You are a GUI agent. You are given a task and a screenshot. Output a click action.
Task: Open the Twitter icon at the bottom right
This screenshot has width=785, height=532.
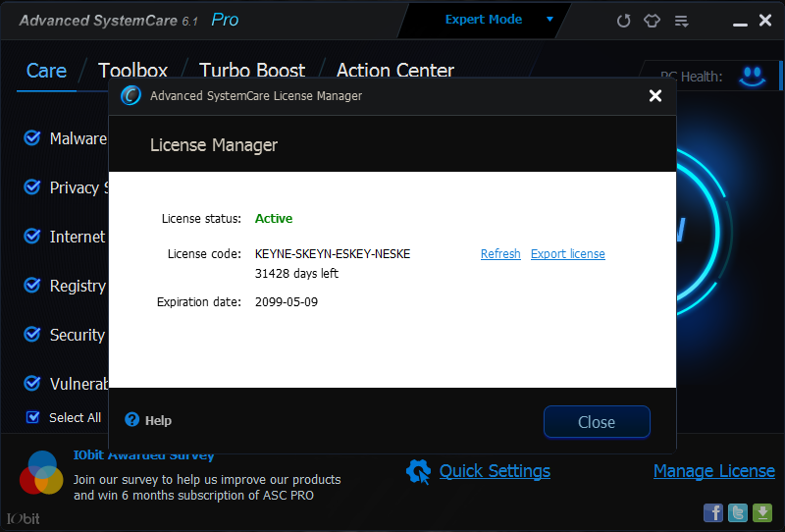coord(738,513)
